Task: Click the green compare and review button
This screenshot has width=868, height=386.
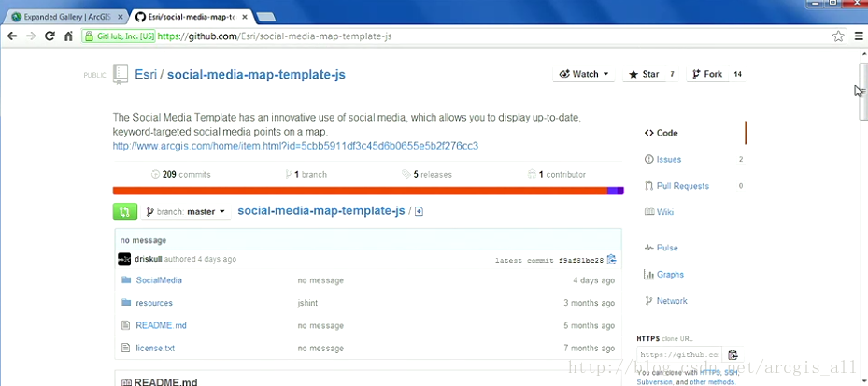Action: point(124,212)
